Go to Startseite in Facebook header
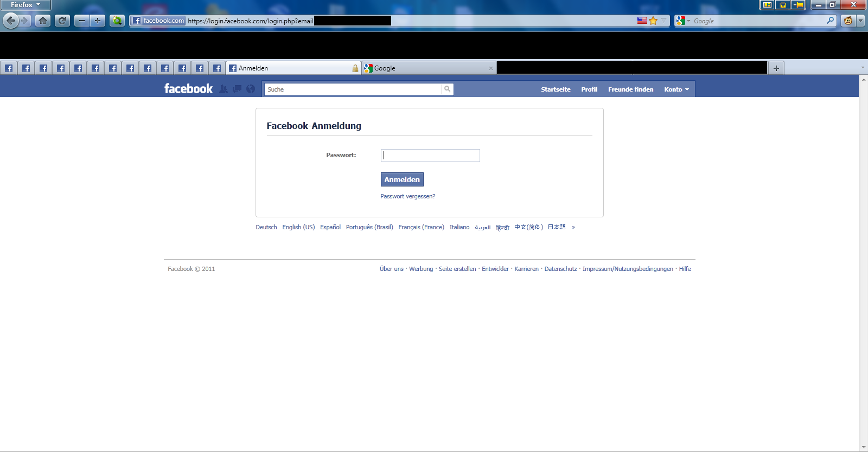Screen dimensions: 868x452 tap(556, 89)
